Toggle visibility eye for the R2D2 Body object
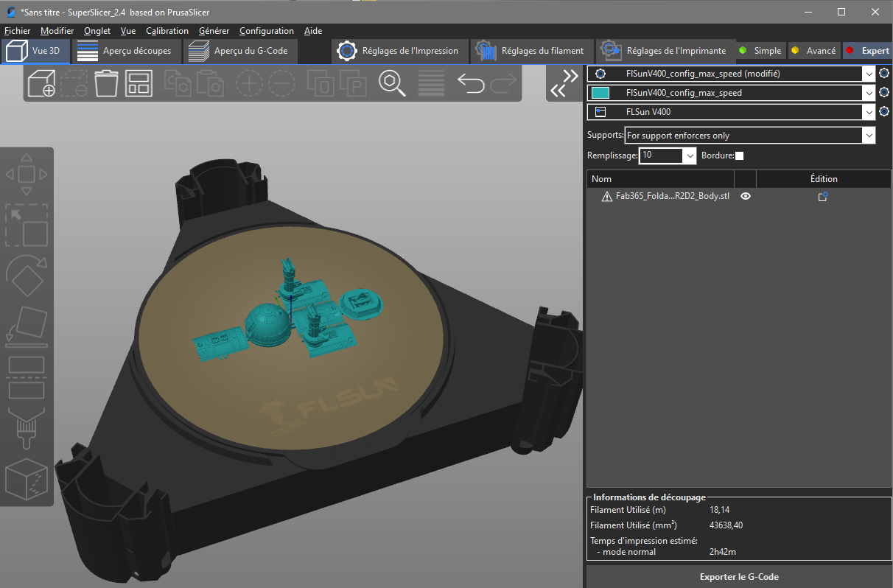Viewport: 893px width, 588px height. click(746, 197)
